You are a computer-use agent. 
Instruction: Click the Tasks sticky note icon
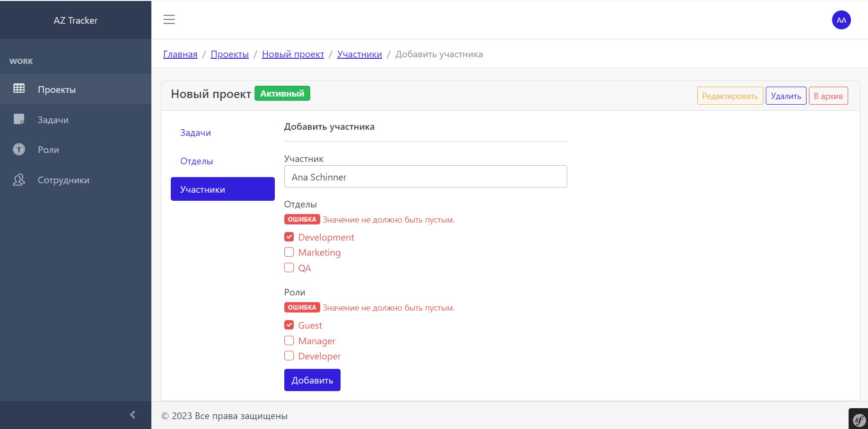point(19,119)
